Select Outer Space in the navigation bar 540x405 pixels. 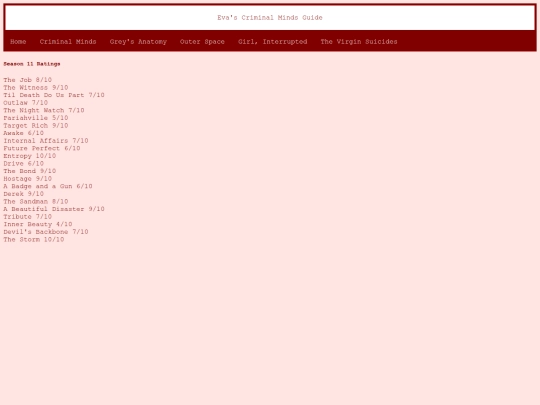point(202,42)
